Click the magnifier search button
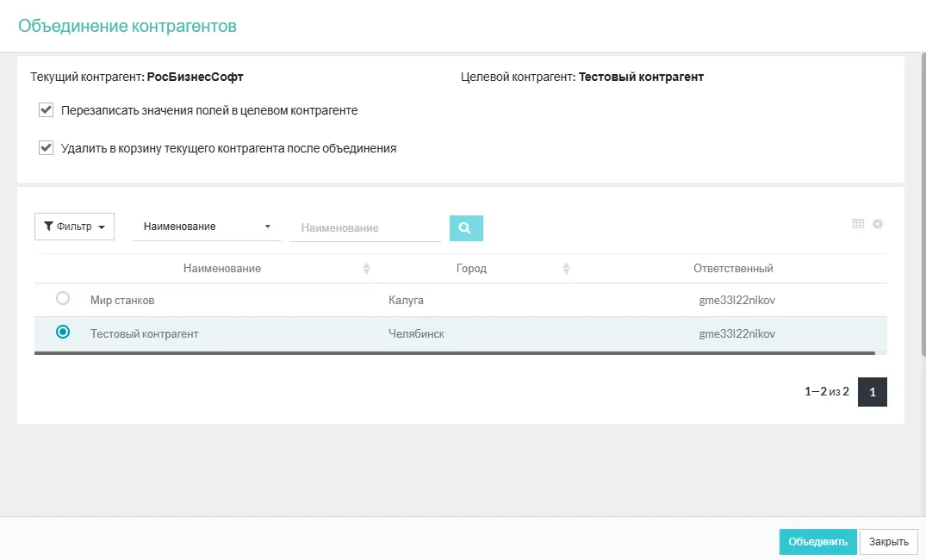Viewport: 926px width, 560px height. [466, 228]
